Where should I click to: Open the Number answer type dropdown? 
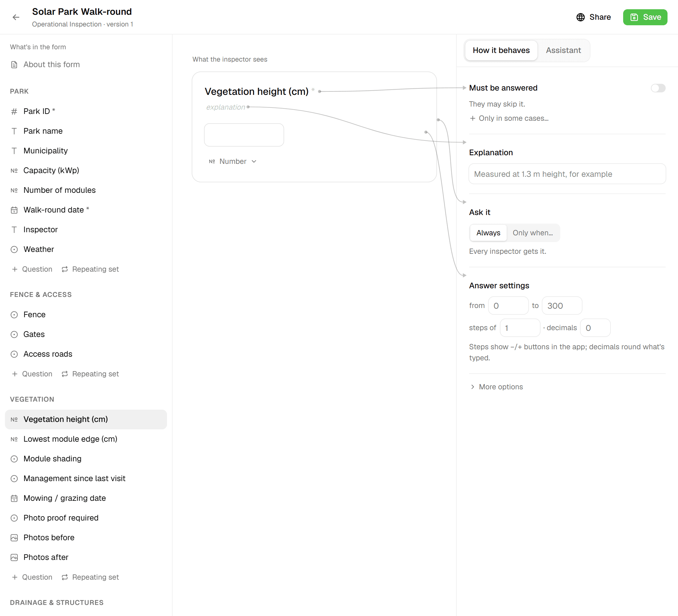[x=233, y=162]
